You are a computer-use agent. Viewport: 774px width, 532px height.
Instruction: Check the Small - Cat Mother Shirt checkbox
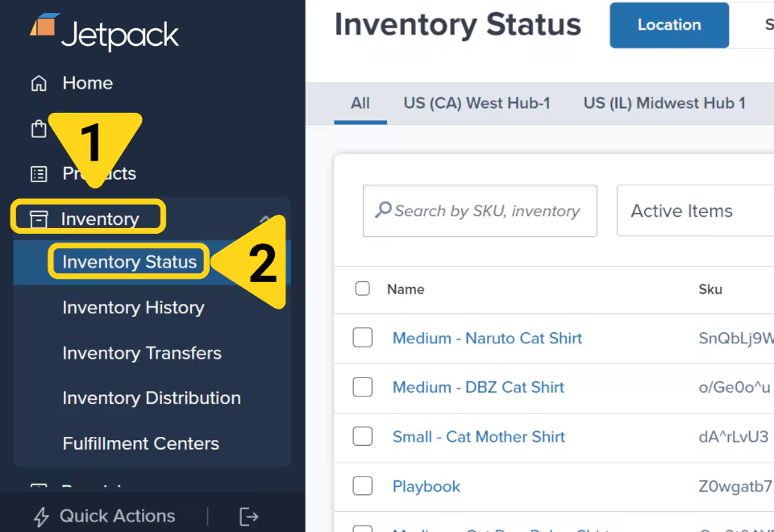[362, 436]
